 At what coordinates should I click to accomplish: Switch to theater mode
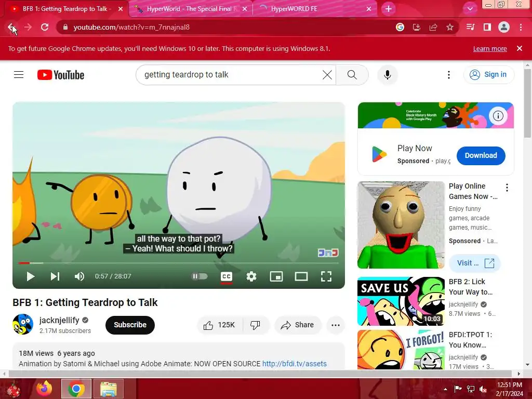pos(301,276)
